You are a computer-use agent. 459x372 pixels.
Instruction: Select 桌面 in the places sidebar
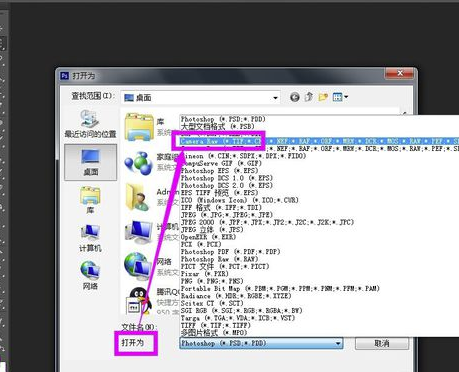tap(91, 162)
